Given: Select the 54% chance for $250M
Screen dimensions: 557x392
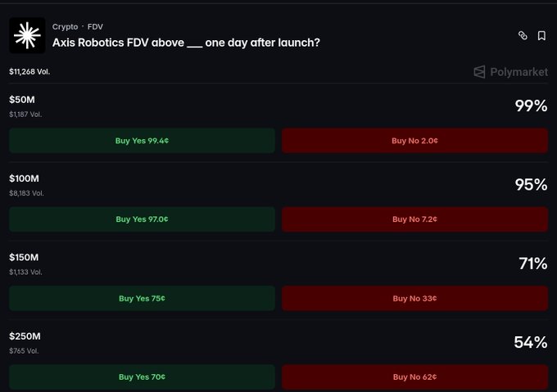Looking at the screenshot, I should (531, 342).
